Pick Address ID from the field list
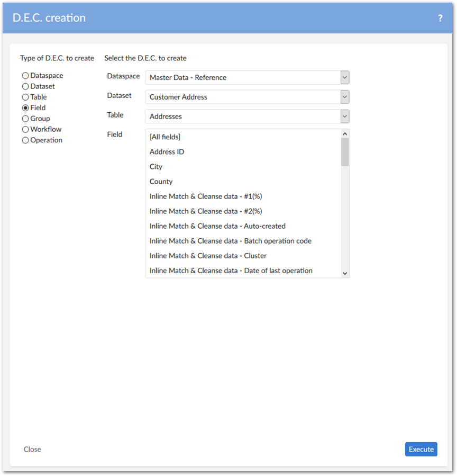Viewport: 457px width, 476px height. click(x=167, y=152)
